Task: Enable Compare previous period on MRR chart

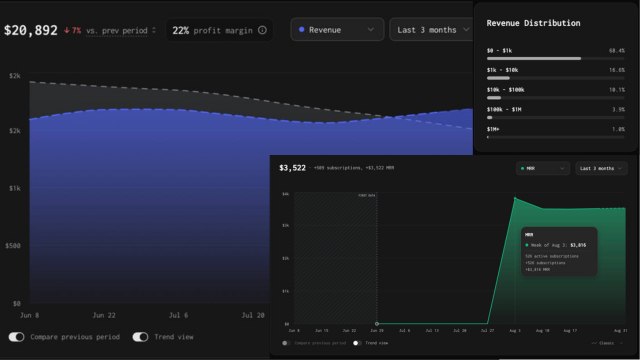Action: [286, 343]
